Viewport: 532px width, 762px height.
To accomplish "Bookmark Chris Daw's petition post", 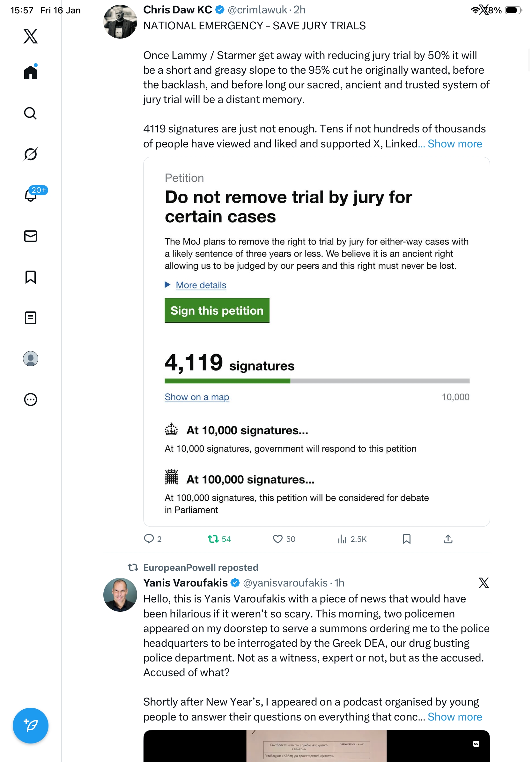I will pyautogui.click(x=407, y=539).
